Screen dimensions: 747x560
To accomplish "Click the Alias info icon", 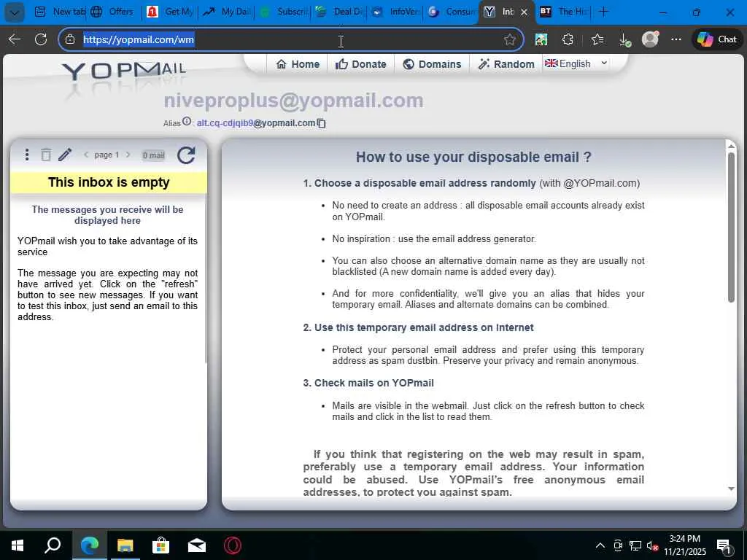I will [187, 122].
